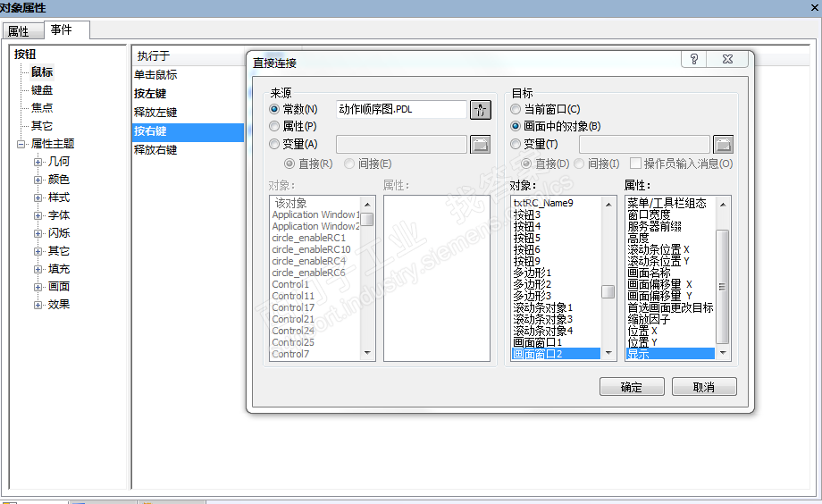Expand the 颜色 tree node

click(38, 180)
